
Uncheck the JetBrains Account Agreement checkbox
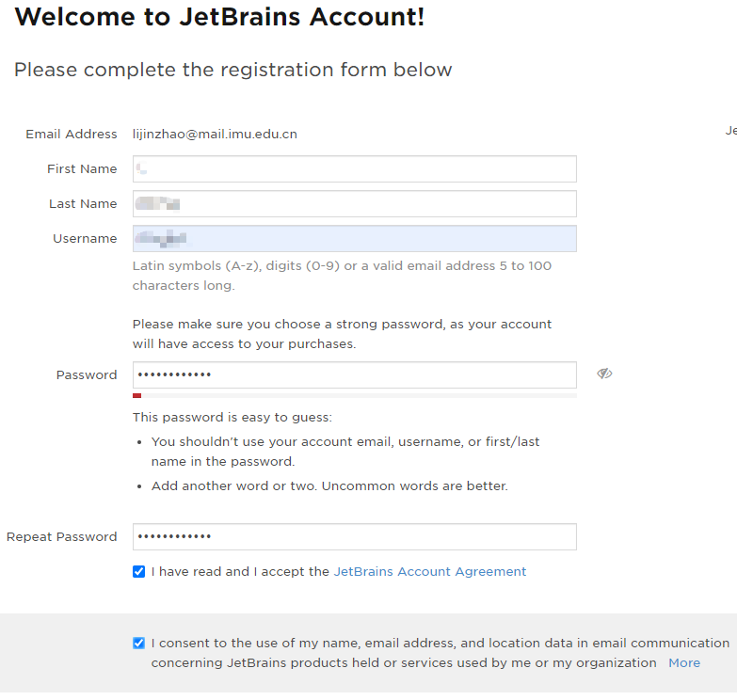(x=138, y=572)
